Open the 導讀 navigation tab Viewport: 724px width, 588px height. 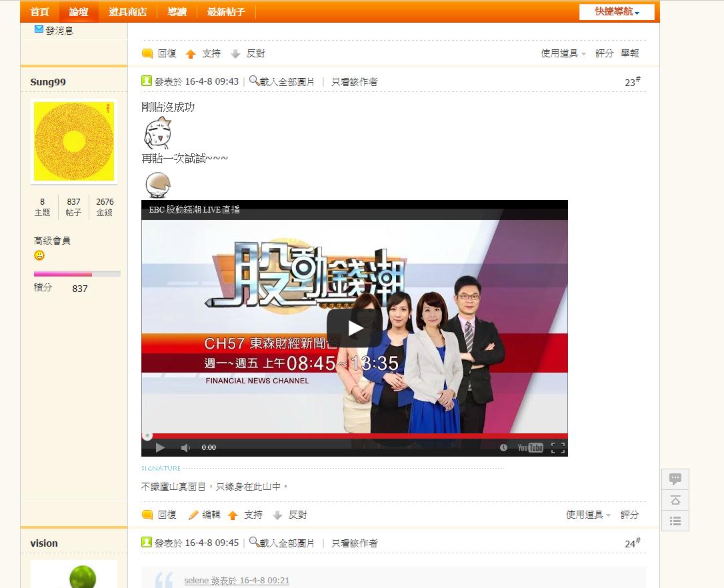coord(177,11)
